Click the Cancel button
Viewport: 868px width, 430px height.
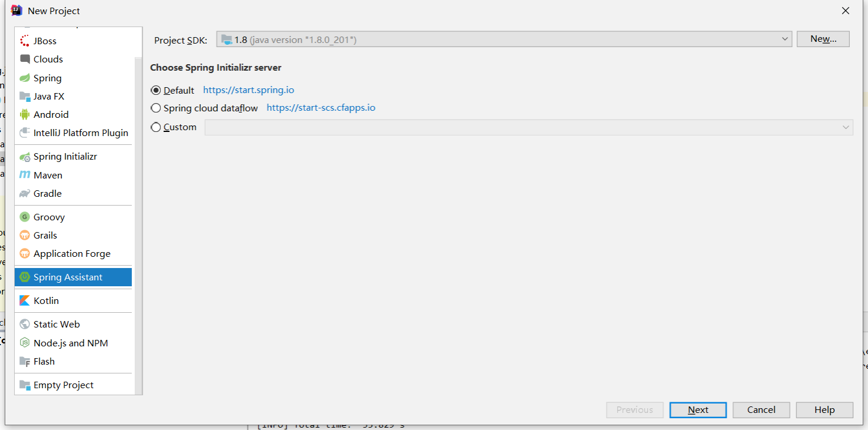click(761, 410)
